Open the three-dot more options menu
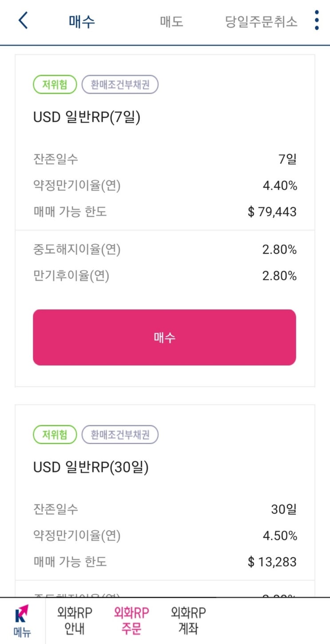Viewport: 330px width, 644px height. pyautogui.click(x=316, y=21)
